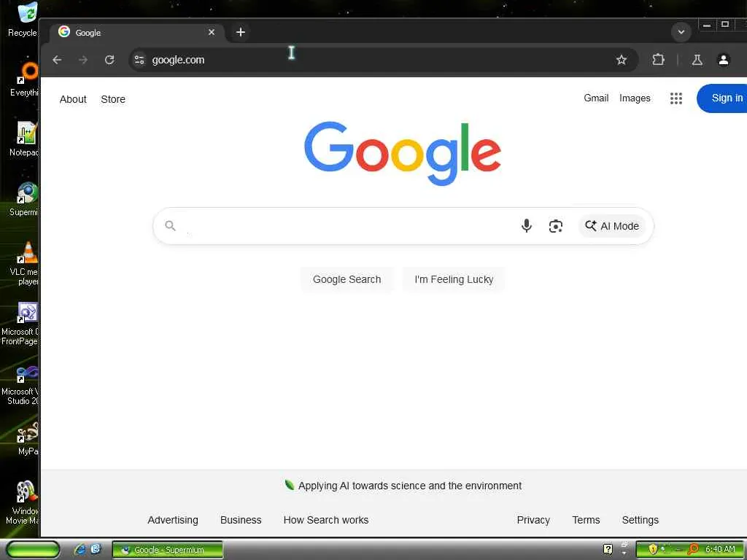Click the help question mark taskbar icon
The width and height of the screenshot is (747, 560).
point(608,550)
